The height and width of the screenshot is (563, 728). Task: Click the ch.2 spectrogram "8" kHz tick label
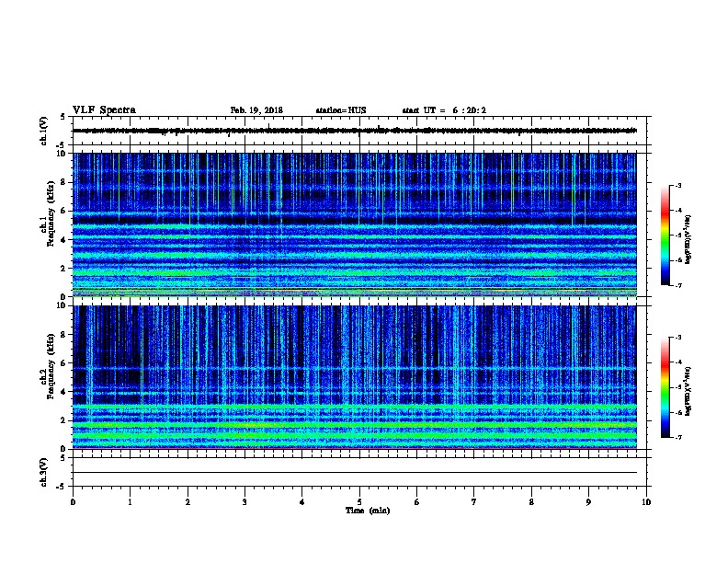point(63,335)
